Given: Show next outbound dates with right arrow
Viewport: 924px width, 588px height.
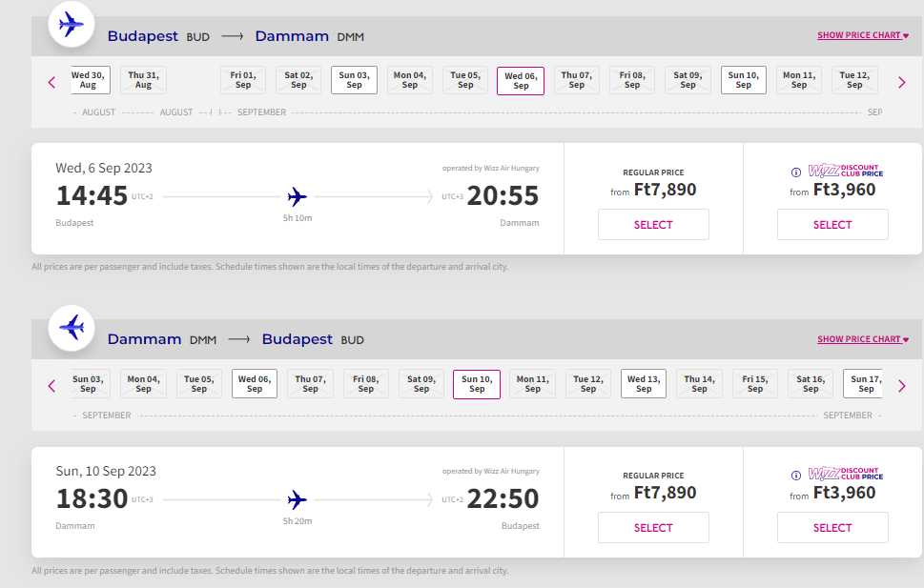Looking at the screenshot, I should [902, 83].
